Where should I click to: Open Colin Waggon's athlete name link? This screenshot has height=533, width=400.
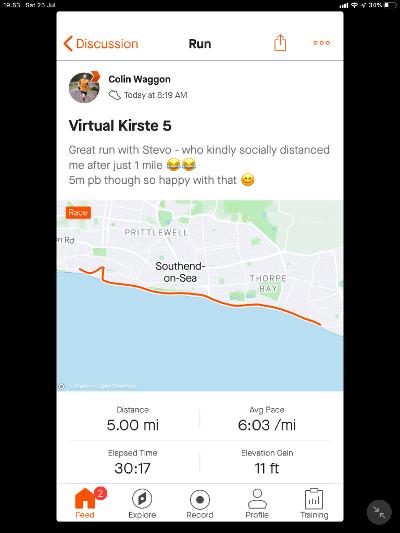(139, 79)
